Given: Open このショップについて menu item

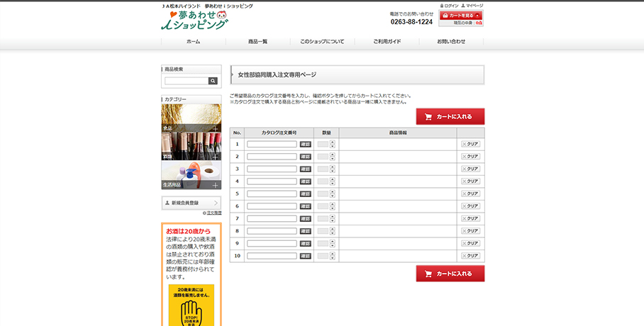Looking at the screenshot, I should click(x=323, y=42).
